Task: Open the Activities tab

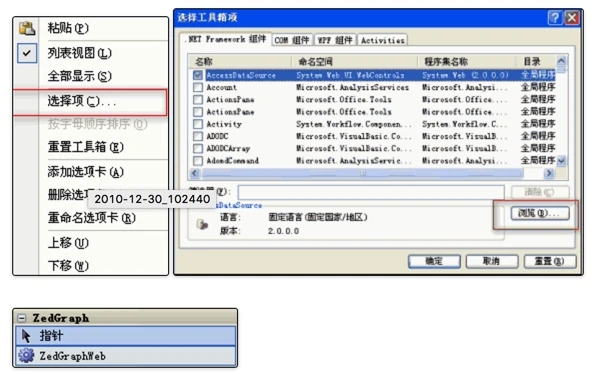Action: pyautogui.click(x=383, y=40)
